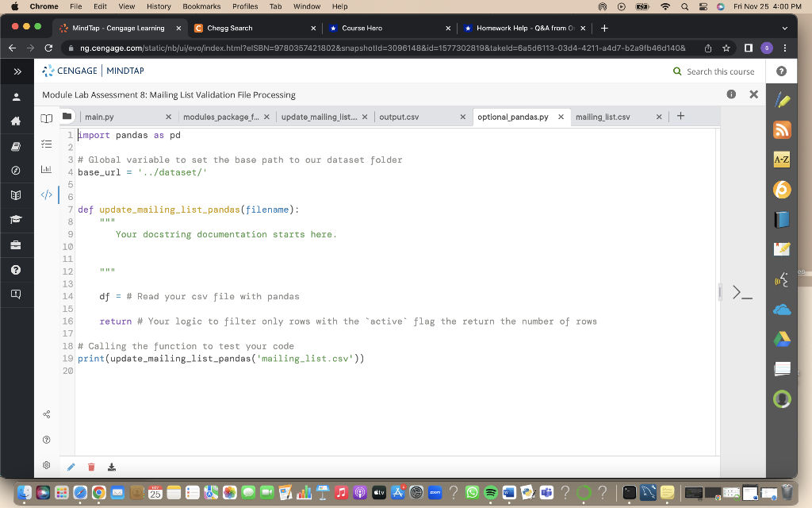Delete the file using the trash icon
Screen dimensions: 812x508
coord(91,467)
